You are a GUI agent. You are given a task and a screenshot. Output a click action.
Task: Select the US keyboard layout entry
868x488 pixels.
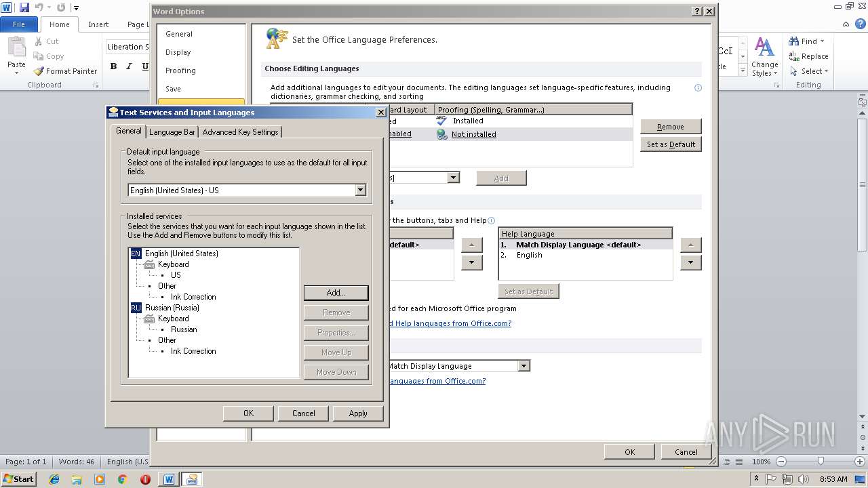(176, 275)
